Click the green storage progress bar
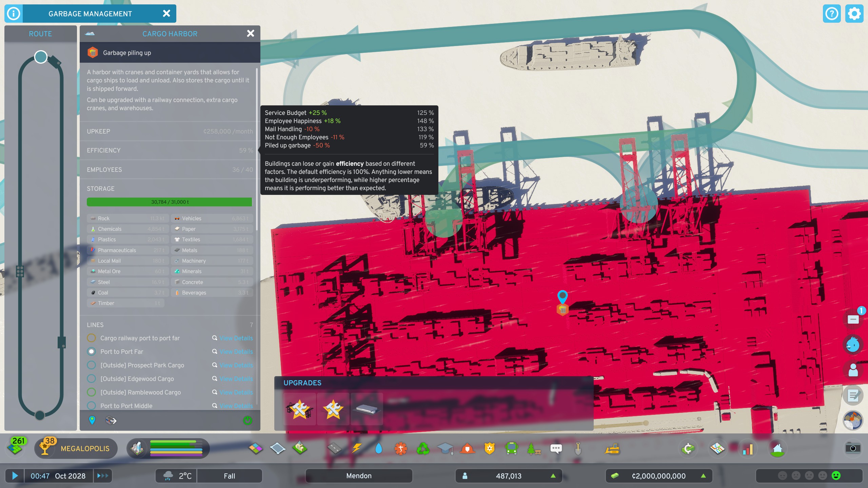 click(170, 202)
